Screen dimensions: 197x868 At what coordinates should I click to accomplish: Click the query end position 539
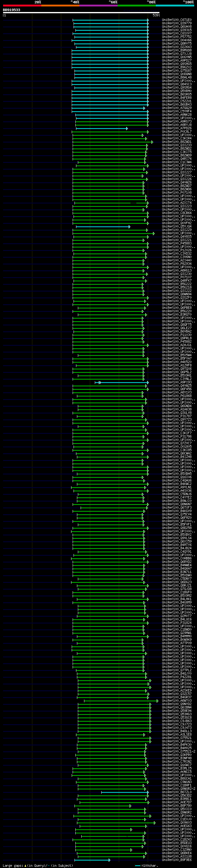pos(155,15)
